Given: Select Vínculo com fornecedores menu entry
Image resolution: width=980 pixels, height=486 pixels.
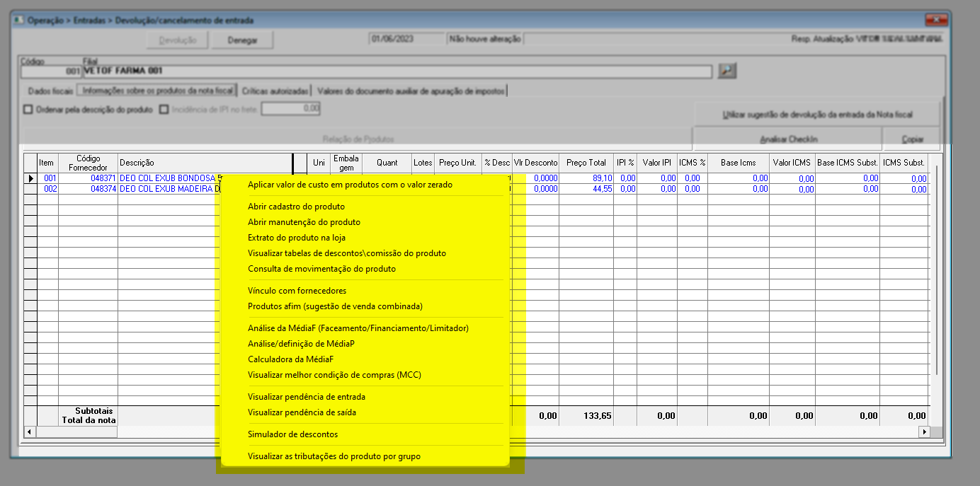Looking at the screenshot, I should [297, 291].
